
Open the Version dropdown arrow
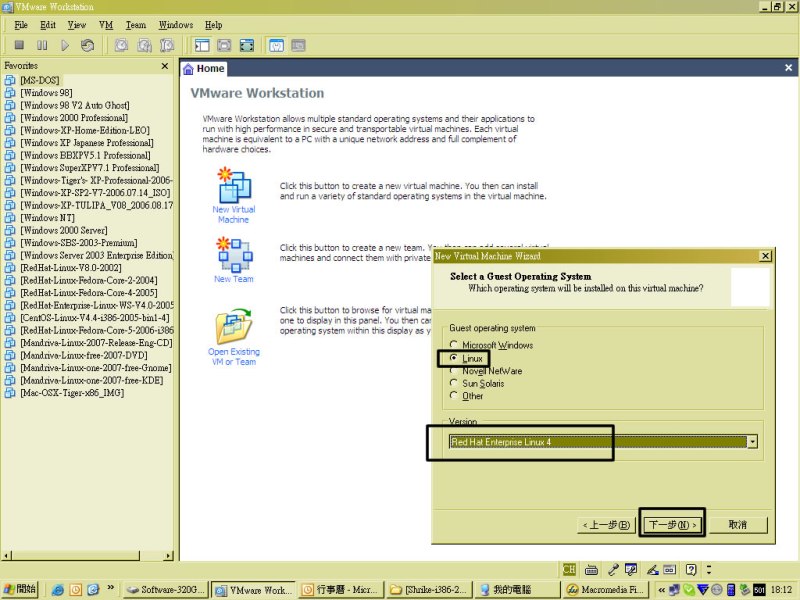752,442
